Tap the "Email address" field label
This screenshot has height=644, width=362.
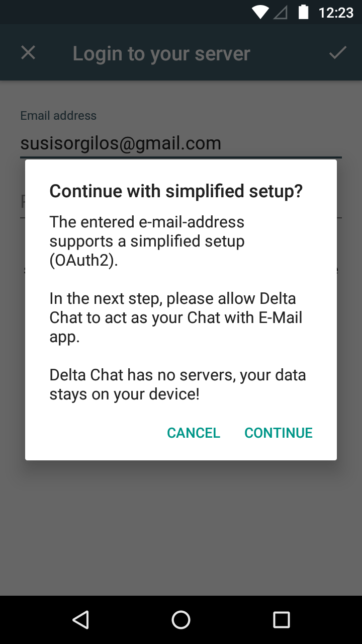pos(58,116)
